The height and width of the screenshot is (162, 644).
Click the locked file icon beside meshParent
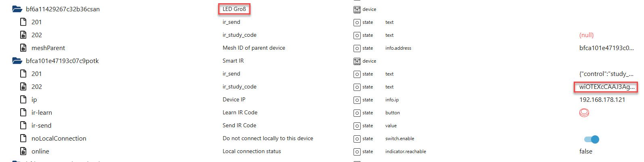click(x=23, y=48)
